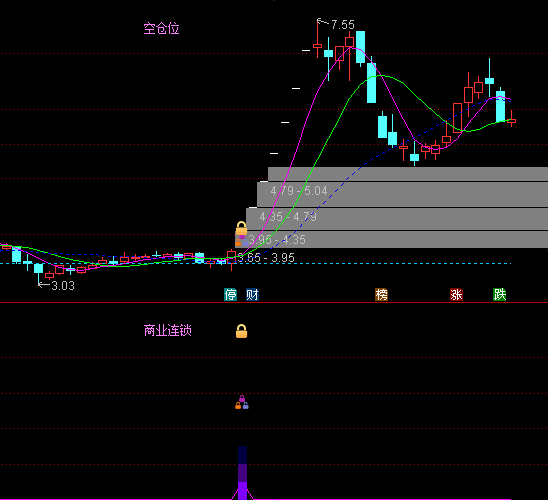
Task: Click the 3.65 - 3.95 price zone label
Action: (x=266, y=258)
